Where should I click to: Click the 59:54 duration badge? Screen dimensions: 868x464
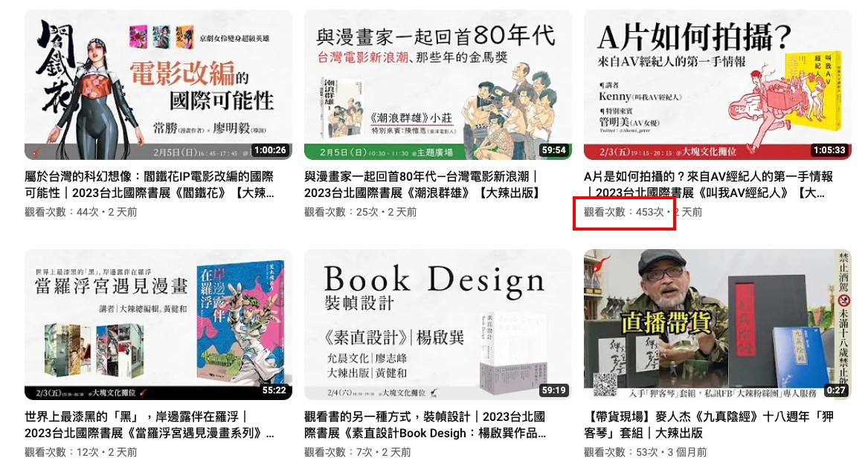point(553,150)
